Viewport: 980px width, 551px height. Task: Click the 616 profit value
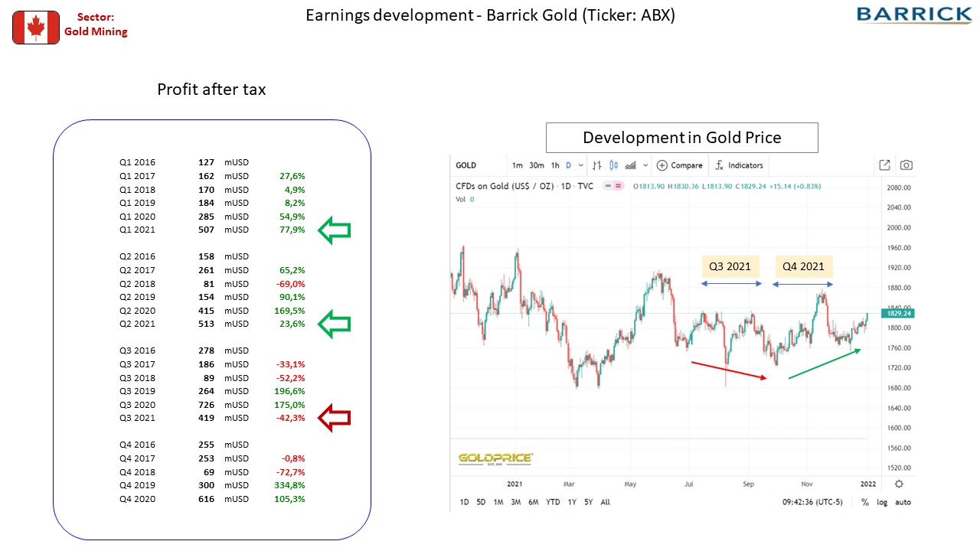click(x=206, y=498)
